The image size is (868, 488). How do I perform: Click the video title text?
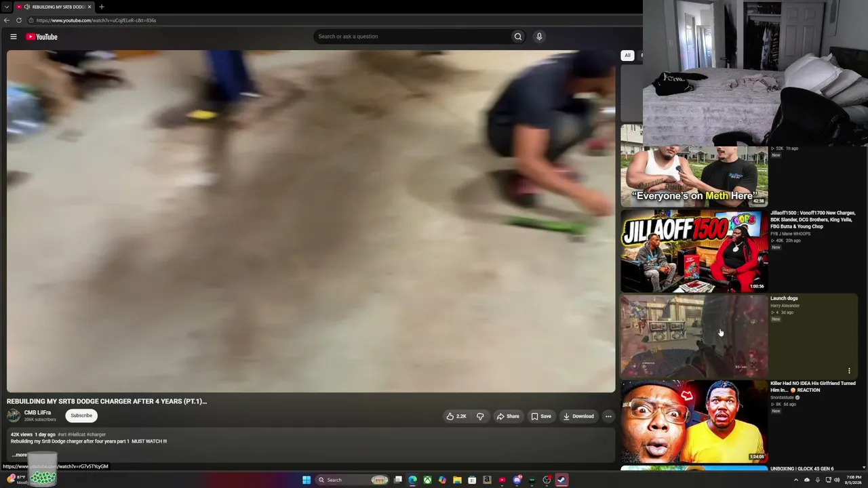click(x=106, y=401)
